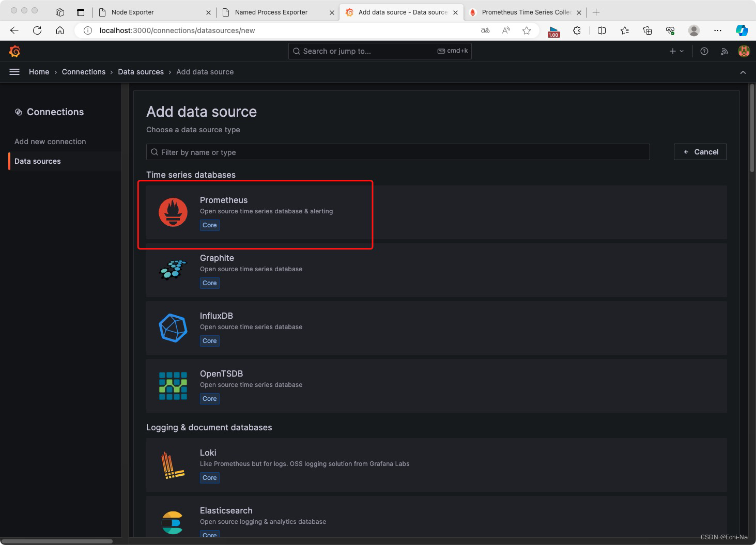
Task: View site information icon in address bar
Action: [88, 30]
